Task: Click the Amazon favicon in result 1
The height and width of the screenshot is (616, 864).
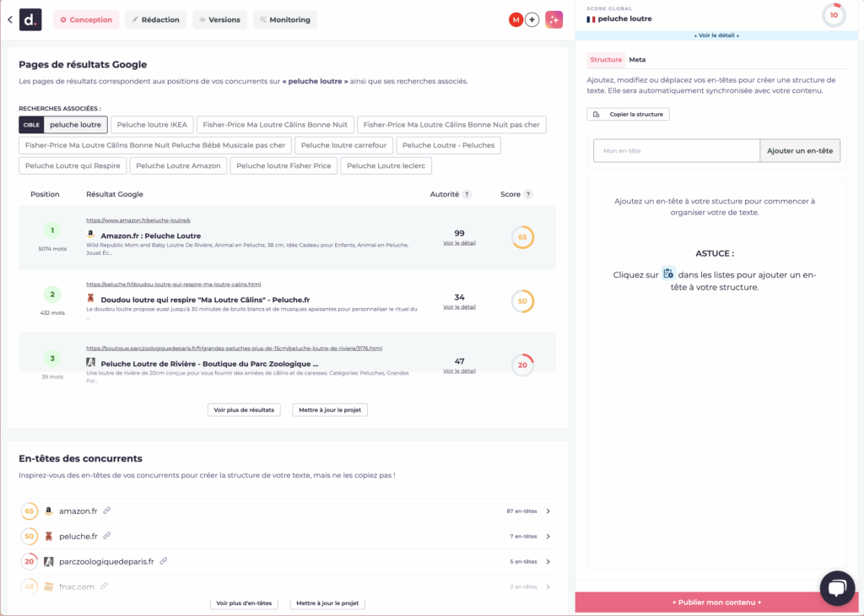Action: [90, 235]
